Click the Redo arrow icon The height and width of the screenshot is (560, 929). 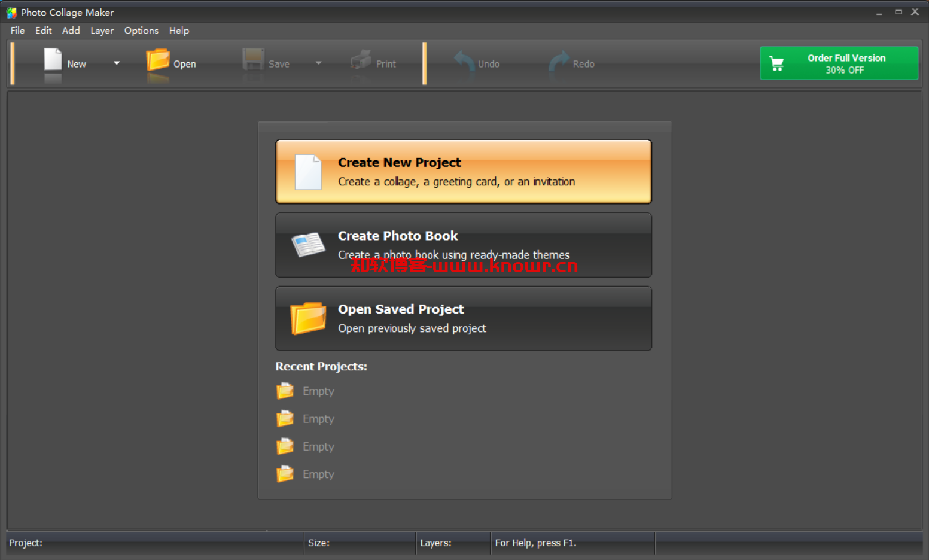pyautogui.click(x=559, y=61)
